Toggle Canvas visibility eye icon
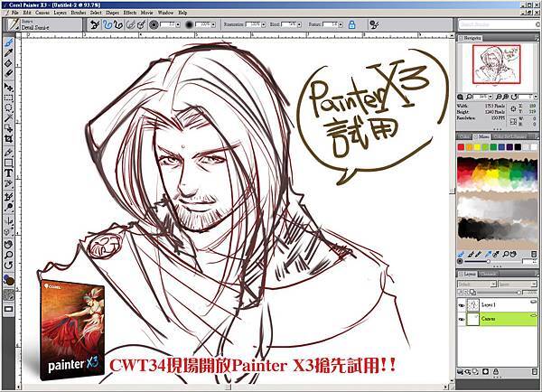The height and width of the screenshot is (392, 542). click(x=462, y=319)
